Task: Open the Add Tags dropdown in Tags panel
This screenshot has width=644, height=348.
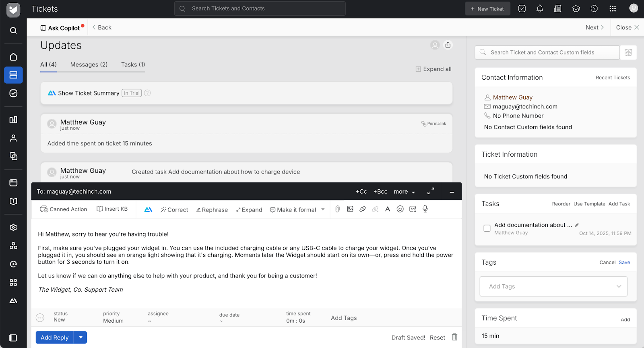Action: click(x=553, y=286)
